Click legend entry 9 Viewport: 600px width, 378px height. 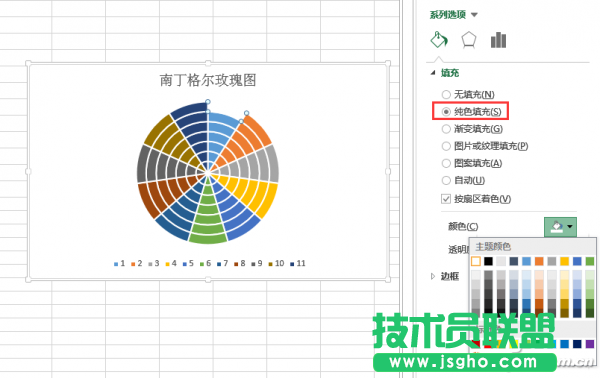[257, 264]
